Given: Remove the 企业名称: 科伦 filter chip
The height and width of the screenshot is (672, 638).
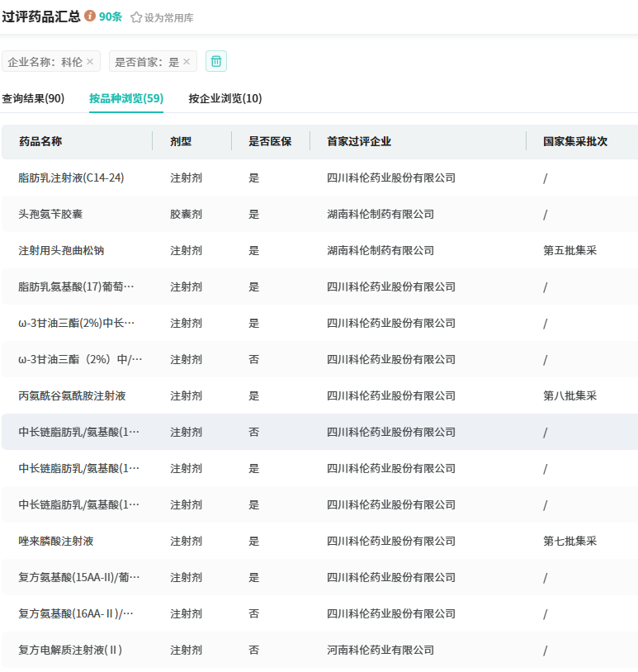Looking at the screenshot, I should point(90,62).
